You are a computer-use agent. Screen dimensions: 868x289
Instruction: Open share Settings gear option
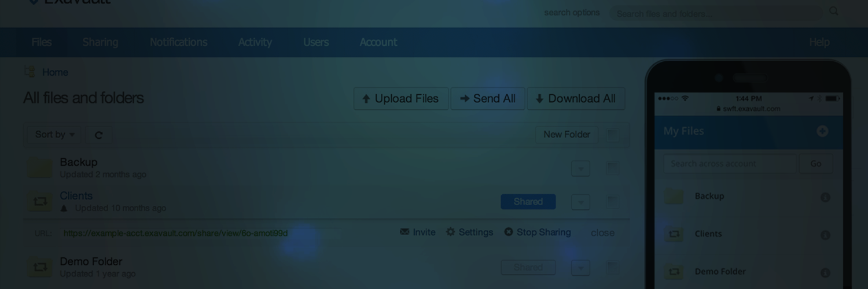click(470, 232)
